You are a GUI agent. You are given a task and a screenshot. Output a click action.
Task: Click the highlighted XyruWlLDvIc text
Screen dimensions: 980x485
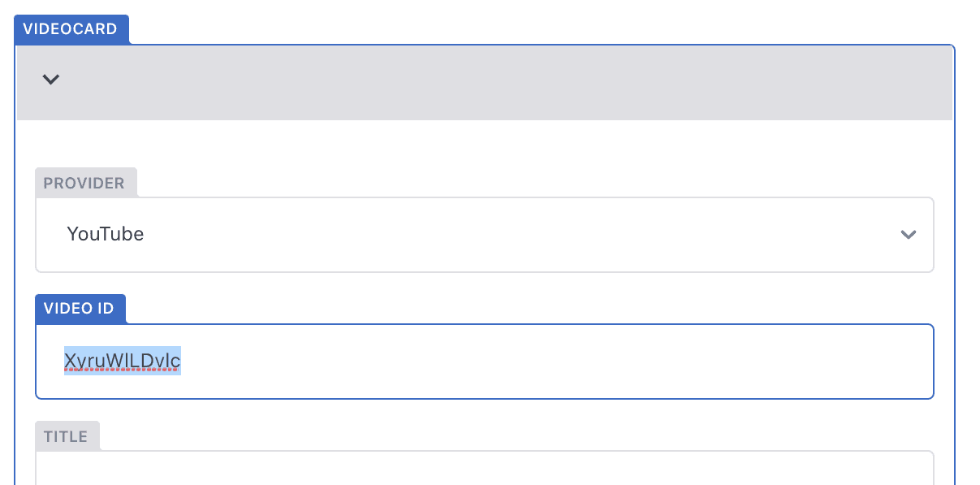[122, 361]
